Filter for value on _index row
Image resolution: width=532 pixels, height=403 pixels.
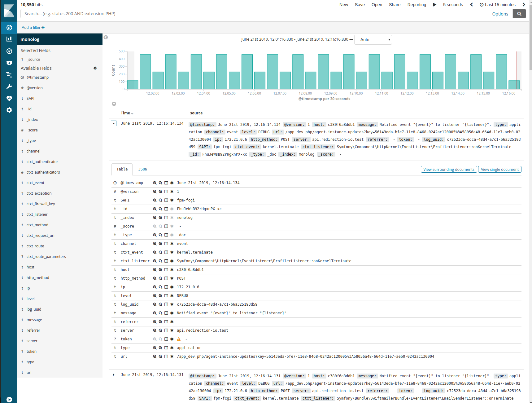click(155, 218)
